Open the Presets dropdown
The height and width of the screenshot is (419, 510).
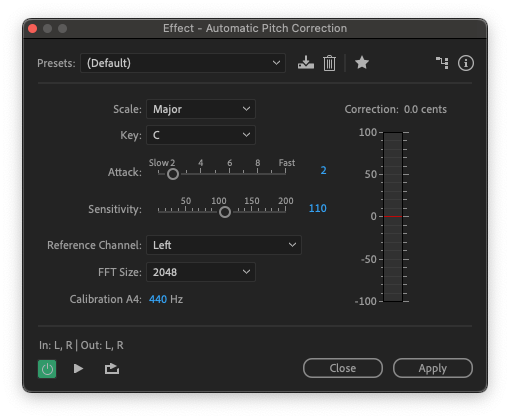183,63
